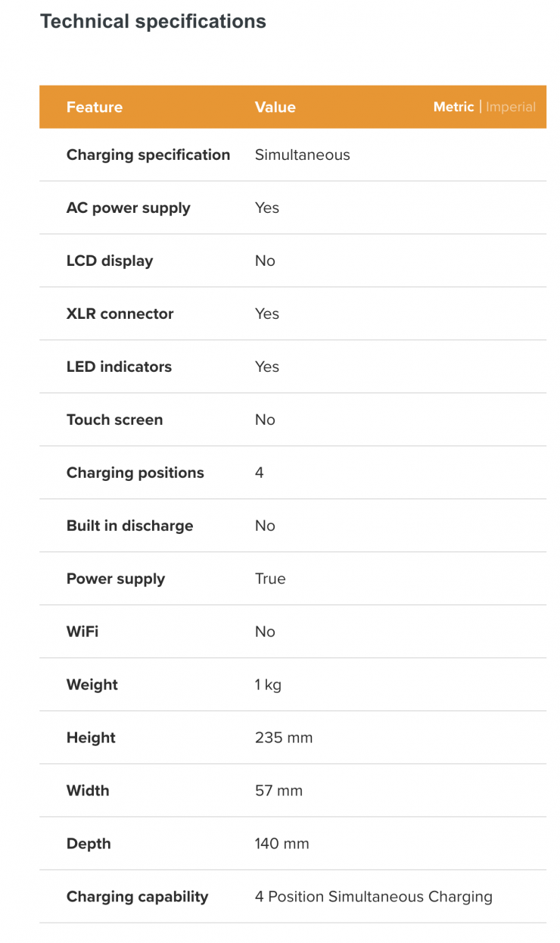Click the LED indicators row label

(119, 367)
